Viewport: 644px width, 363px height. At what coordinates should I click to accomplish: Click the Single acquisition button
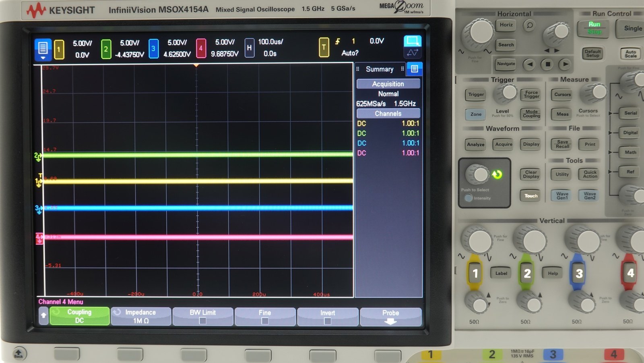pyautogui.click(x=631, y=29)
